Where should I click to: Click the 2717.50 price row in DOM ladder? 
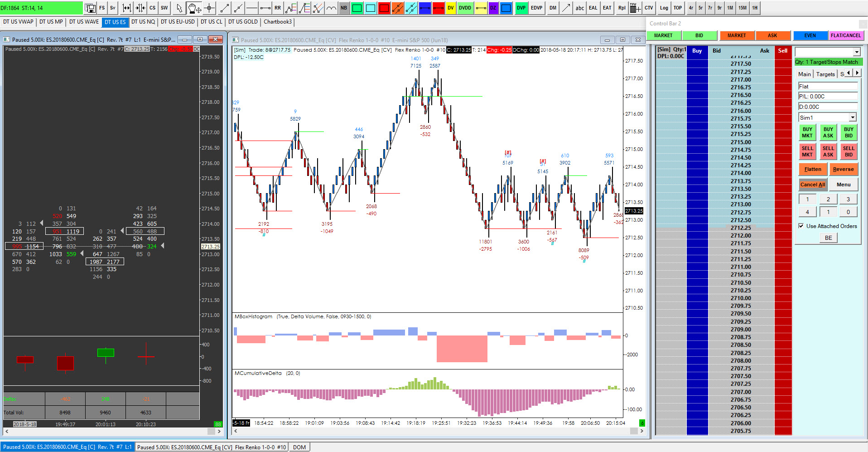[x=741, y=64]
